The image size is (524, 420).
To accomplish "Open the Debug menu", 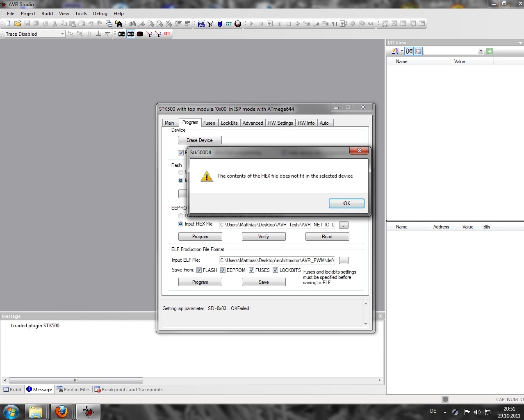I will point(100,14).
